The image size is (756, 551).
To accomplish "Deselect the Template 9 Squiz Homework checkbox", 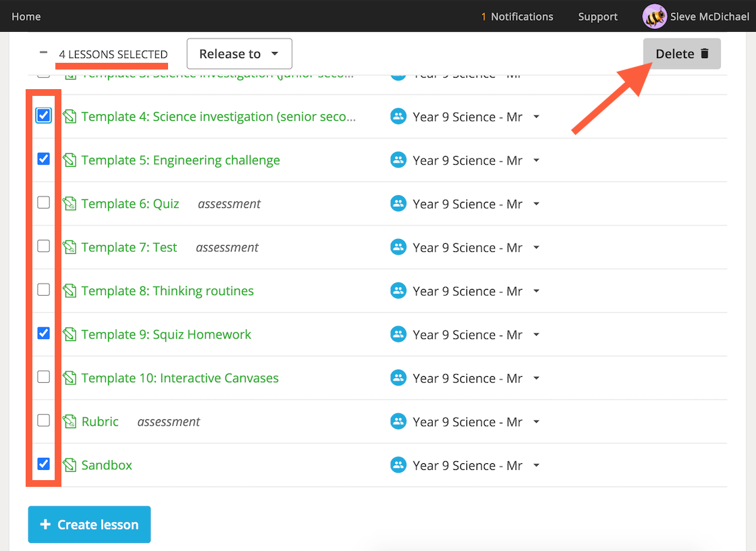I will pos(43,333).
